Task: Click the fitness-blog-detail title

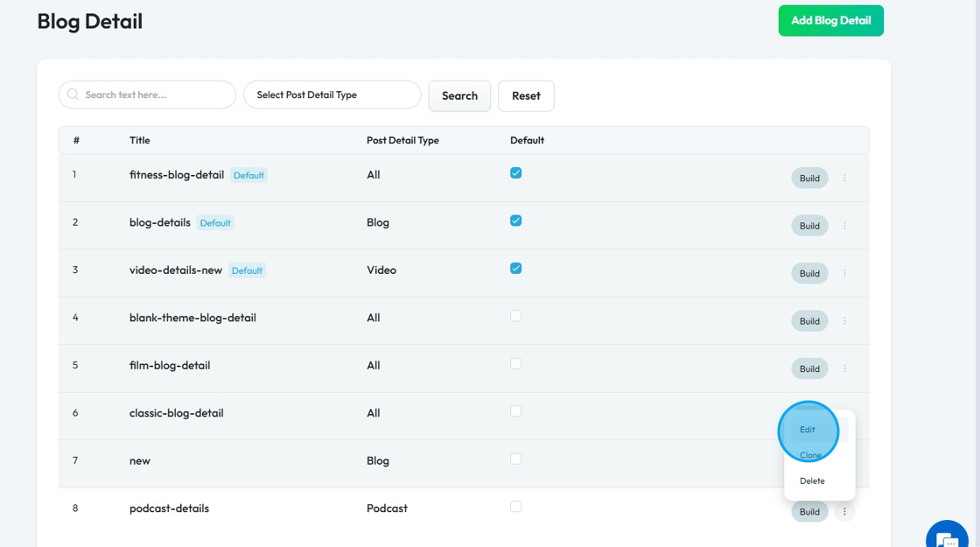Action: tap(176, 175)
